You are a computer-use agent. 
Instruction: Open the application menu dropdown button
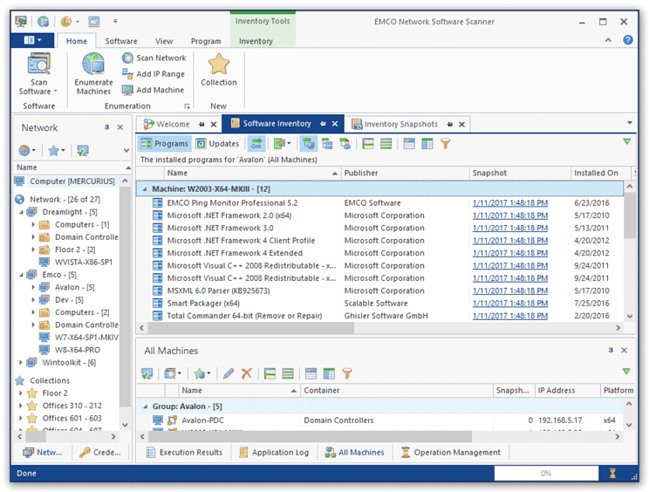click(x=33, y=40)
